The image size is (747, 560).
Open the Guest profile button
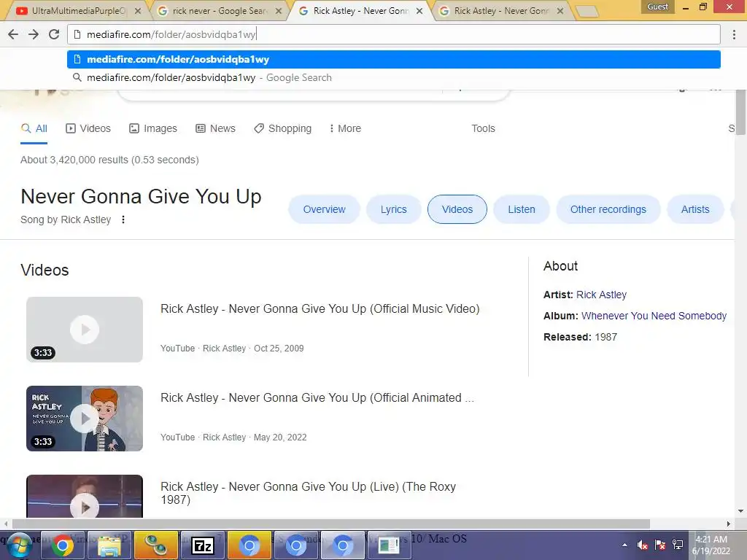point(657,7)
